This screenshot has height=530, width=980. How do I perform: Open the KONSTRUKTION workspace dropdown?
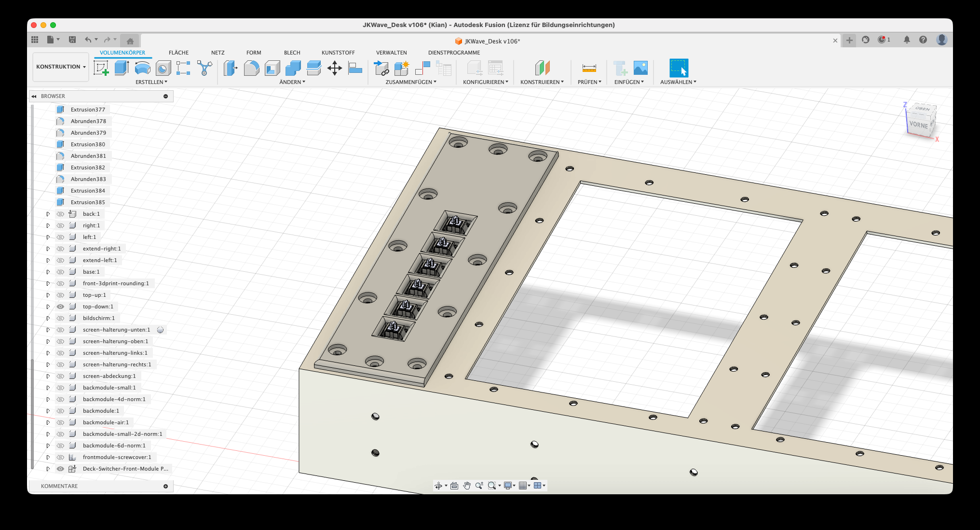coord(61,67)
